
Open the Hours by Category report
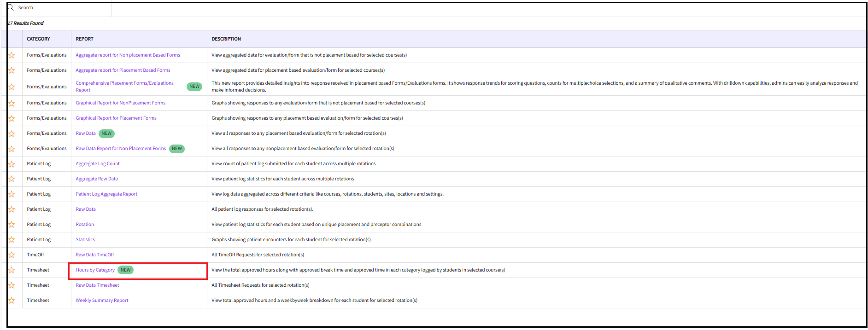95,270
